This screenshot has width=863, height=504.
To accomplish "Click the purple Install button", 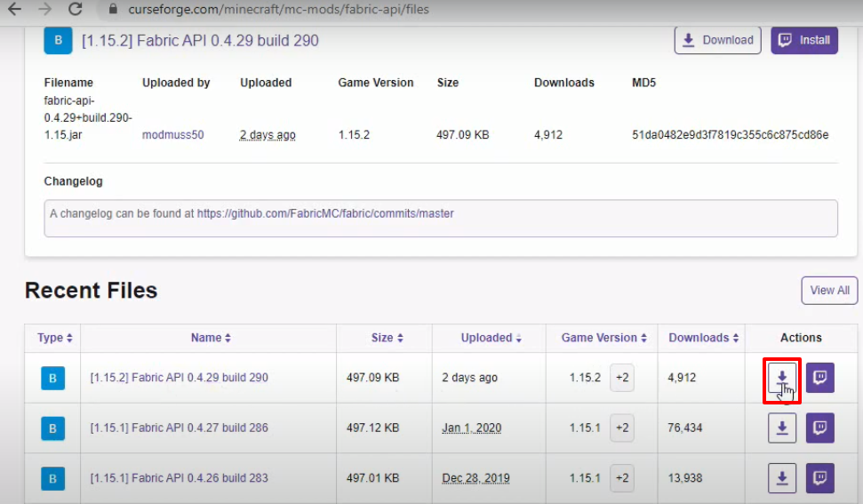I will click(804, 40).
